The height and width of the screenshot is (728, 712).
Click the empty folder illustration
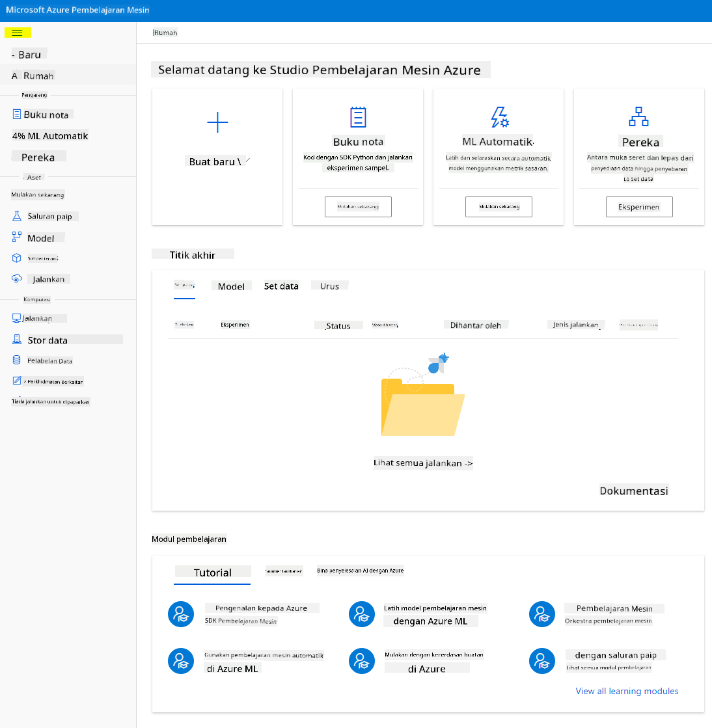422,395
